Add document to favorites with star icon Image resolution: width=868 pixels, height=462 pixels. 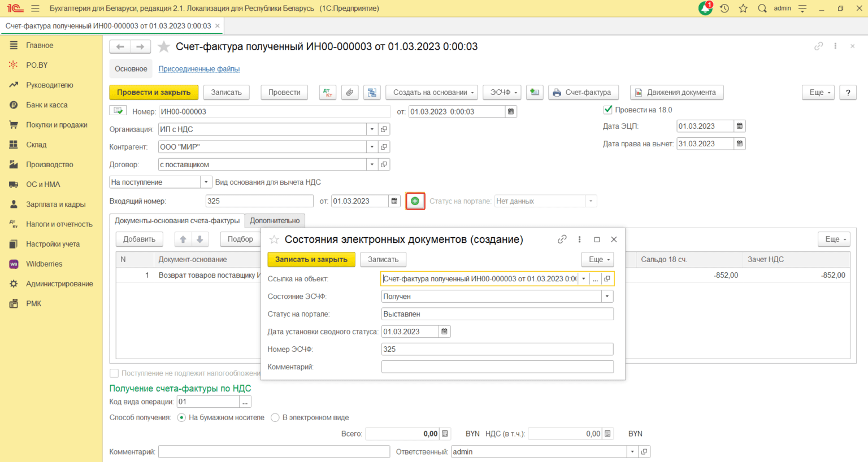164,47
